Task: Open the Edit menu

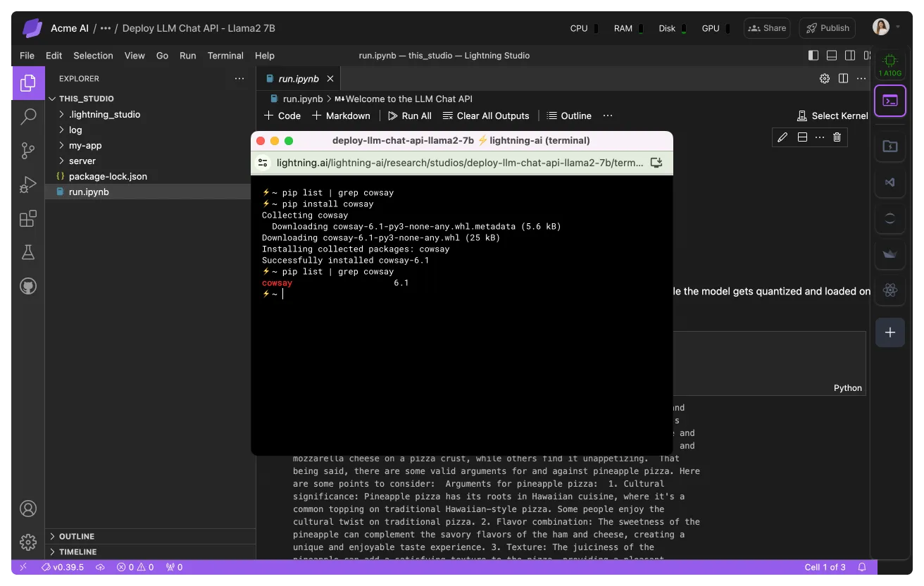Action: tap(54, 56)
